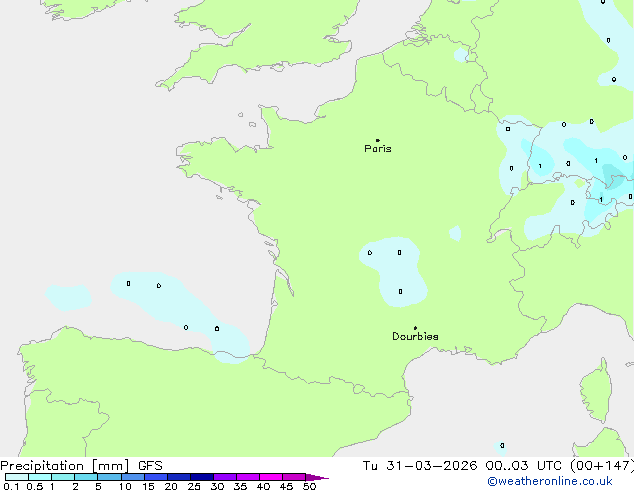The width and height of the screenshot is (634, 490).
Task: Click the (00+147) forecast offset text
Action: (602, 466)
